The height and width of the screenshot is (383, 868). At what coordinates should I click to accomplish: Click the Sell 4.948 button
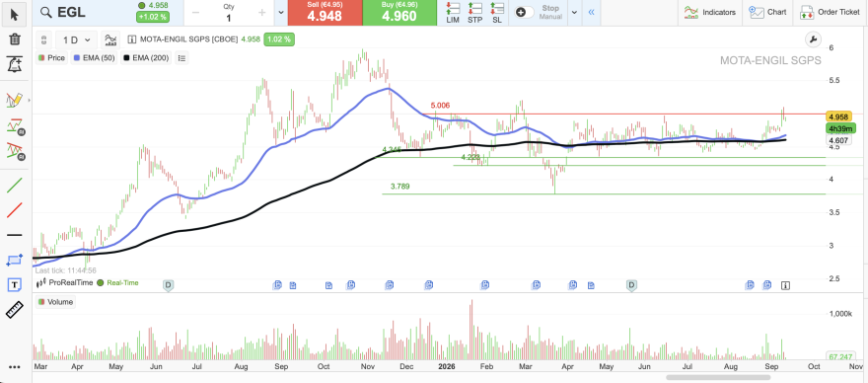click(325, 13)
